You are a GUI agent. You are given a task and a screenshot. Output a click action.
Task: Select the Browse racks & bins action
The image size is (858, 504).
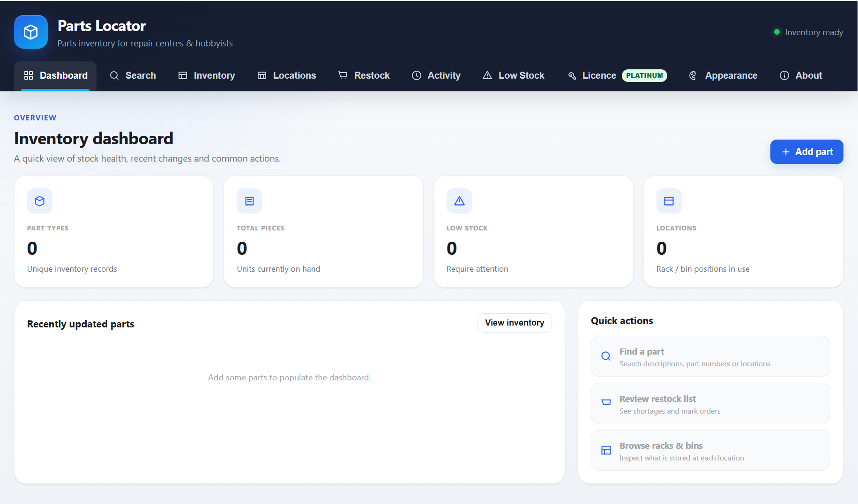(710, 451)
